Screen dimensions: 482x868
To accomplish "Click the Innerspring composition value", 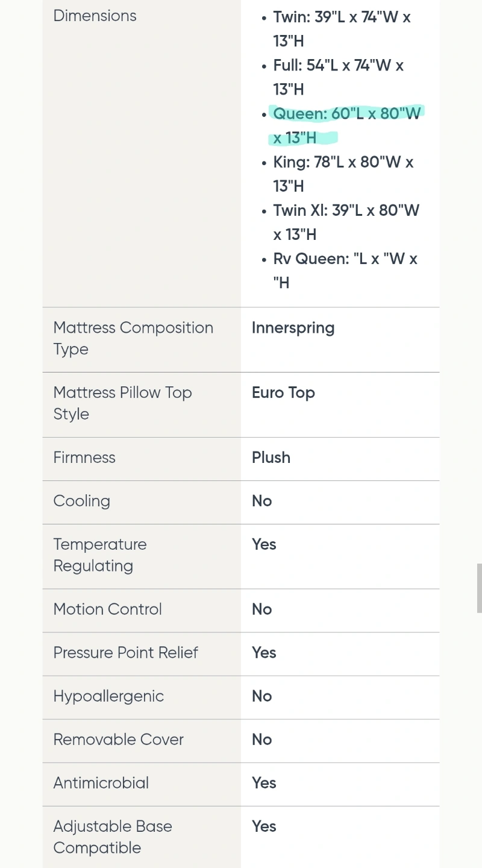I will pyautogui.click(x=293, y=328).
